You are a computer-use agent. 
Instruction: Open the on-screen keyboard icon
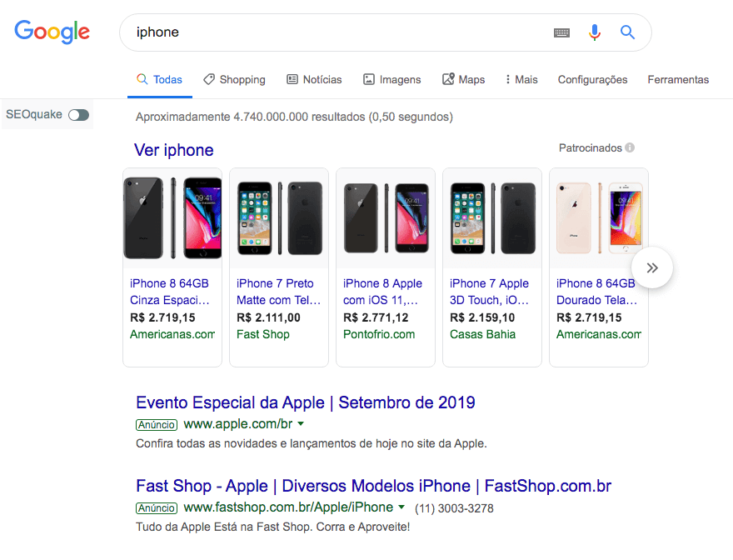click(x=561, y=32)
